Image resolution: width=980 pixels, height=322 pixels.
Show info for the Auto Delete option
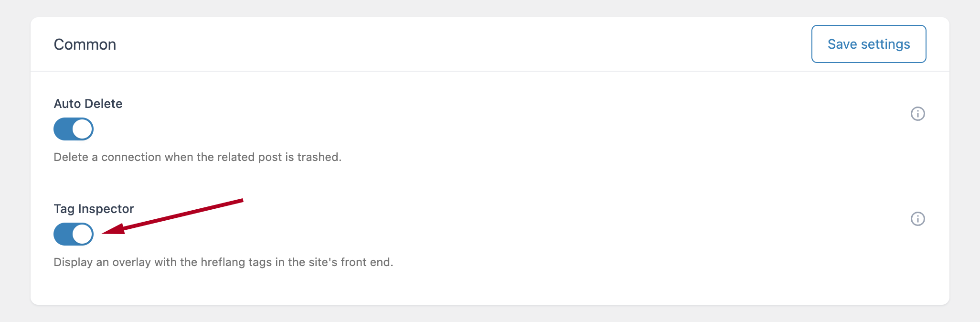[917, 114]
